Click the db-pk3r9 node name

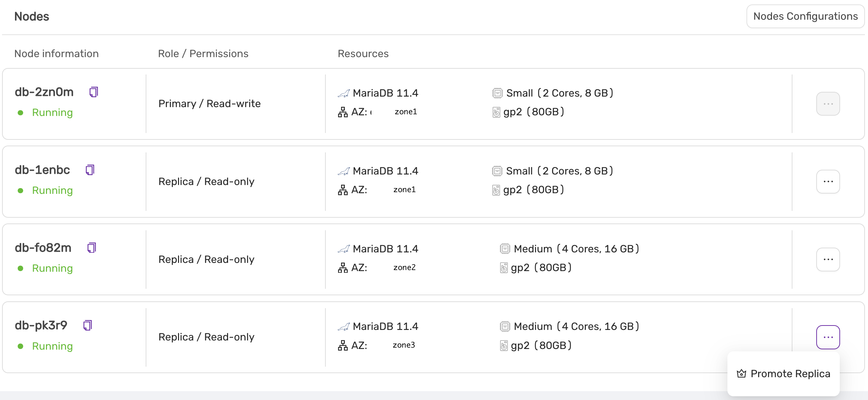coord(41,326)
